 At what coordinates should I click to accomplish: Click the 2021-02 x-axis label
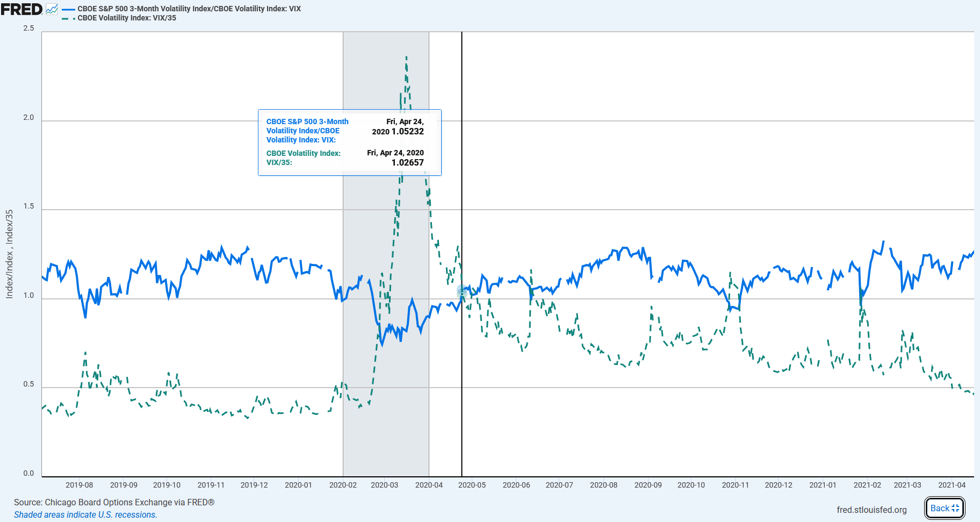pos(867,485)
